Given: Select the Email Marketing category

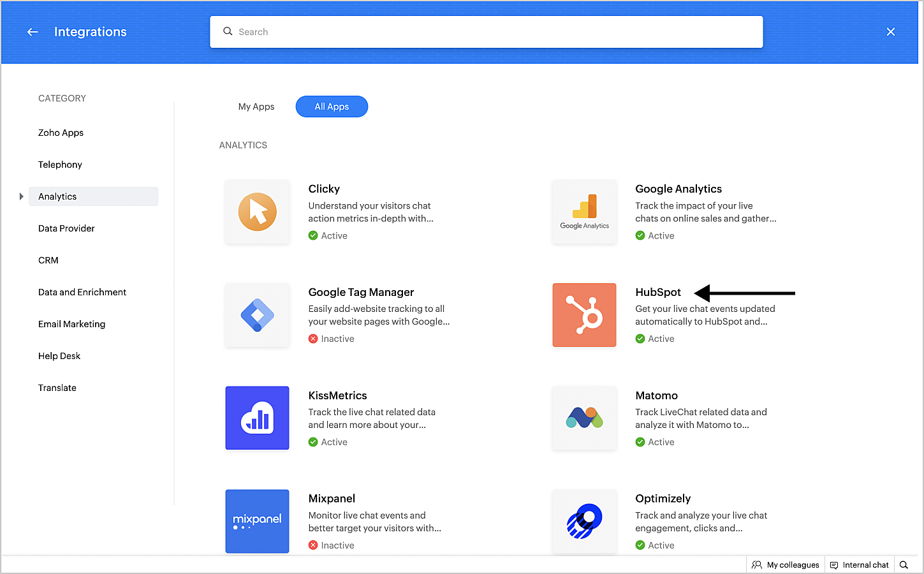Looking at the screenshot, I should point(72,324).
